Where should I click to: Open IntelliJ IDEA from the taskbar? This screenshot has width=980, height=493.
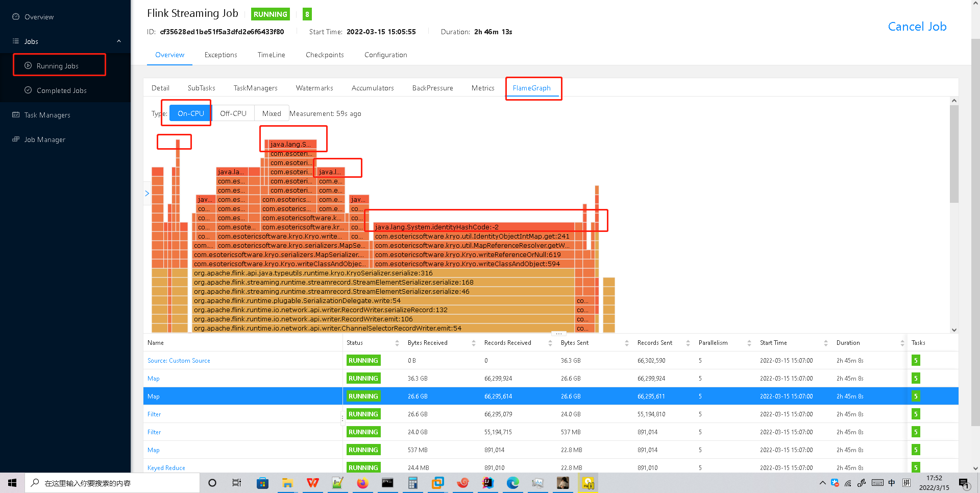pos(488,483)
